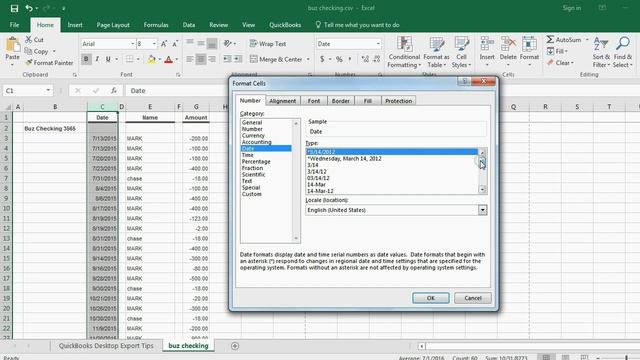Switch to the Border tab in Format Cells
This screenshot has width=640, height=360.
click(x=340, y=101)
